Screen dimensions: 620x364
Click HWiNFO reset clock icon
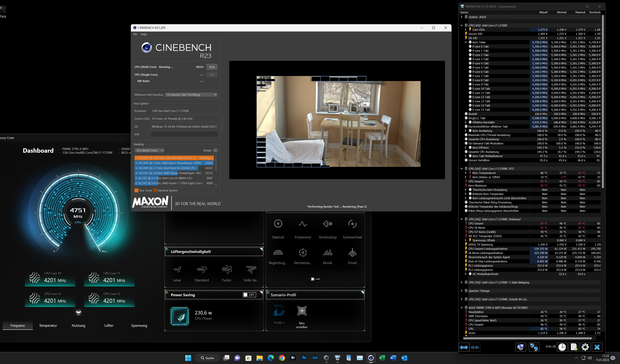(562, 347)
